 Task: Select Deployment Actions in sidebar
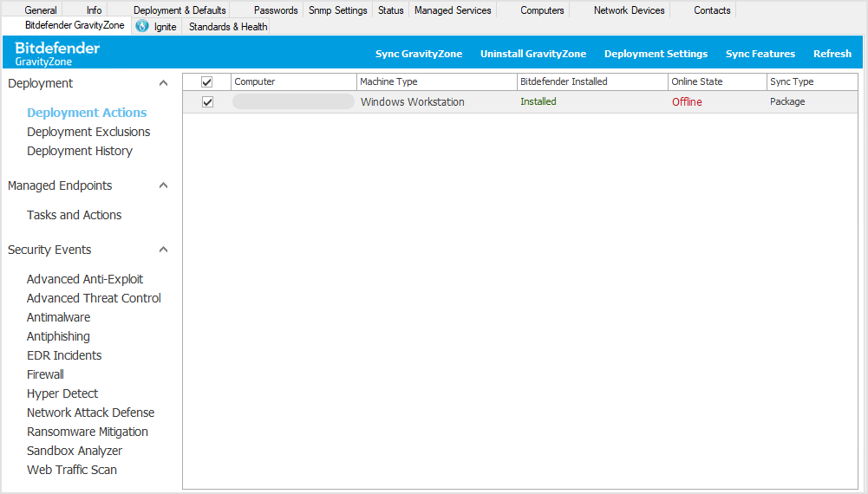(x=87, y=113)
